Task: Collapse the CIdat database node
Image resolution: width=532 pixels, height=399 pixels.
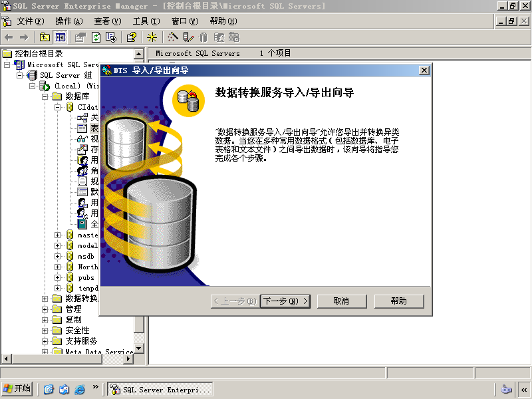Action: pos(57,107)
